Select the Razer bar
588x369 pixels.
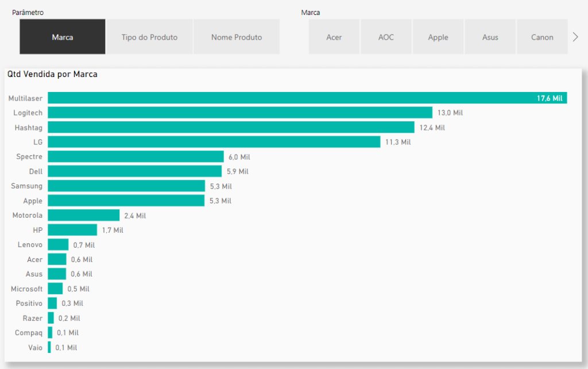pyautogui.click(x=51, y=318)
